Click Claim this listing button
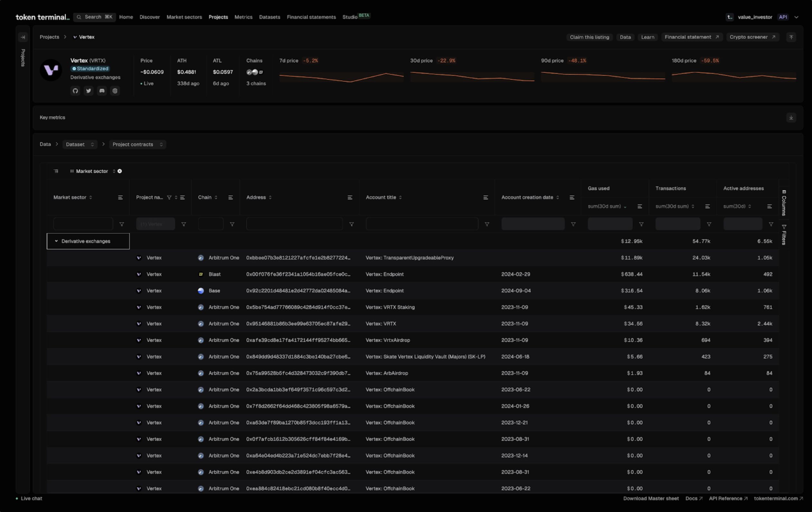Viewport: 812px width, 512px height. tap(589, 37)
